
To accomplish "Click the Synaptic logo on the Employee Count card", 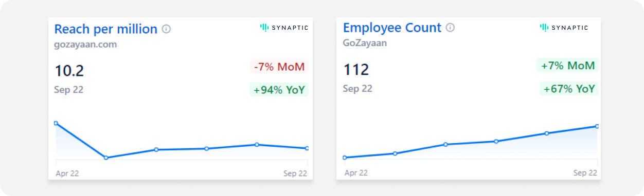I will point(564,28).
